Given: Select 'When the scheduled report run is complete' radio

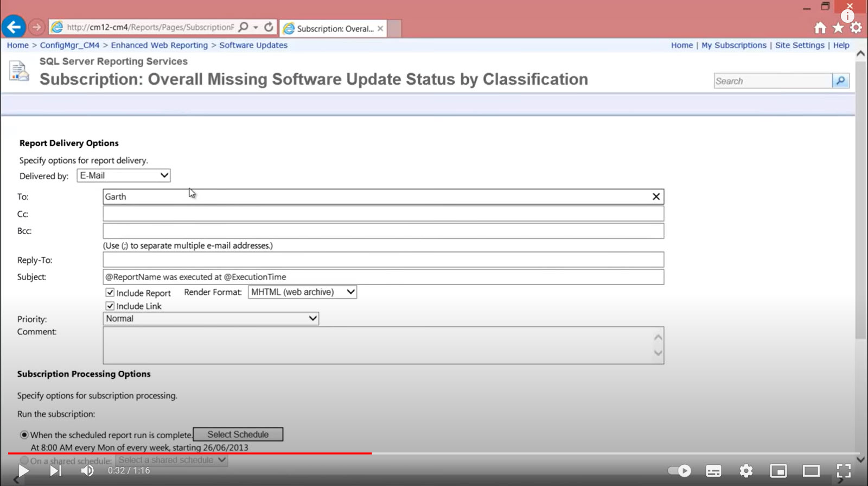Looking at the screenshot, I should click(x=24, y=435).
